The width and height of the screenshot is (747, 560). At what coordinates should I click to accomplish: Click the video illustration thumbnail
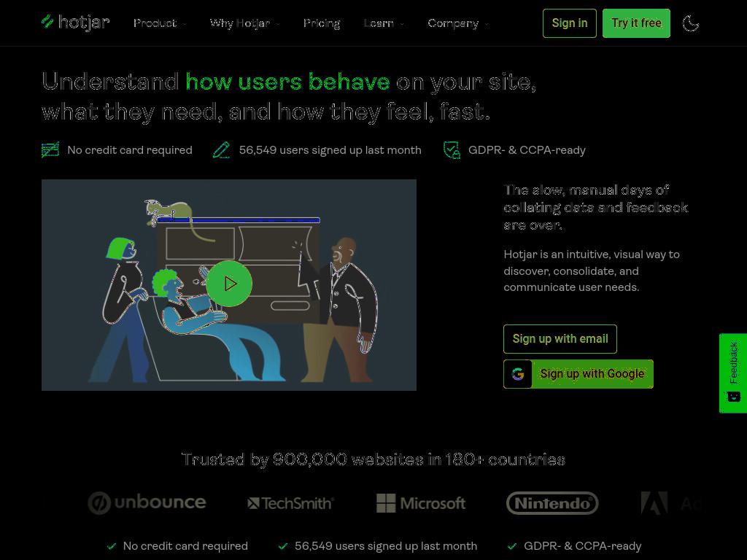(228, 285)
